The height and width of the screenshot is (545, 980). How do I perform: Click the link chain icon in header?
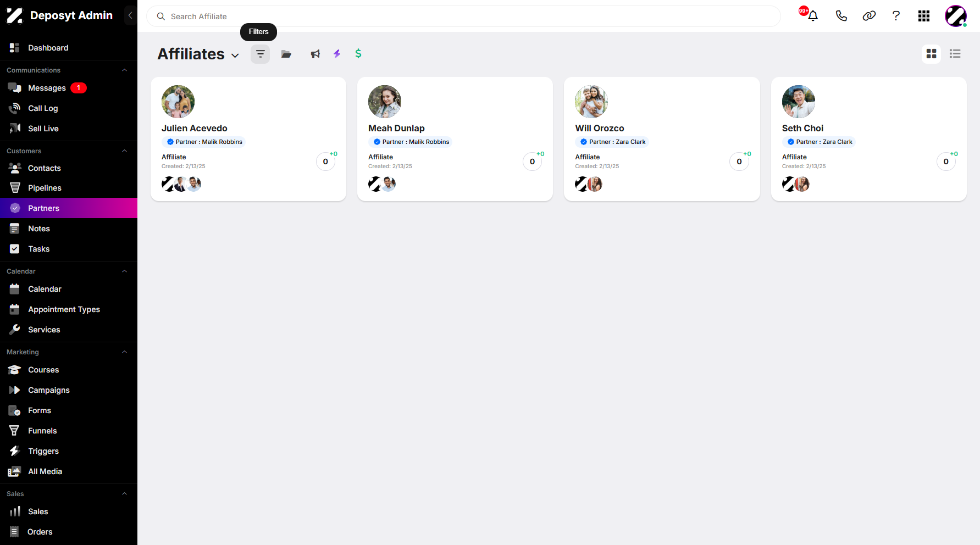(x=869, y=16)
